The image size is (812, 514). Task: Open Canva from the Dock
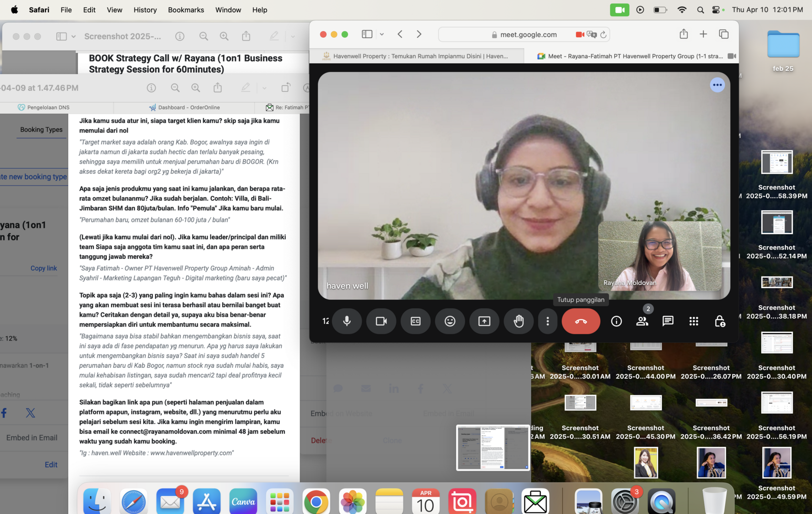click(x=243, y=501)
